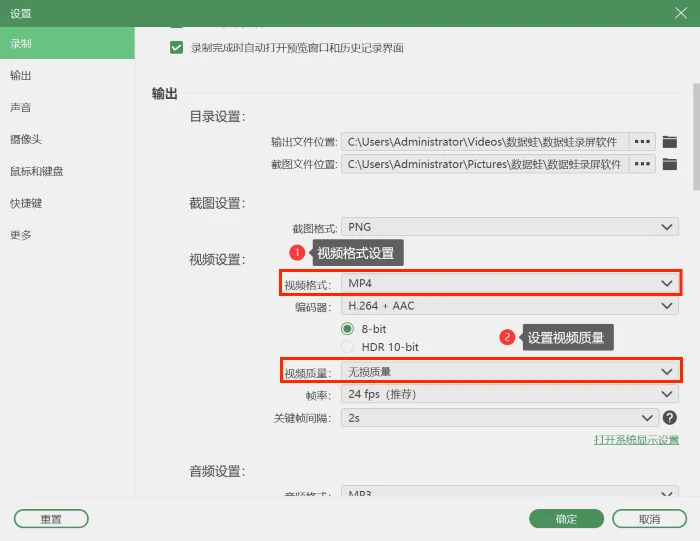Click the keyframe interval help question icon
Screen dimensions: 700x541
click(670, 418)
